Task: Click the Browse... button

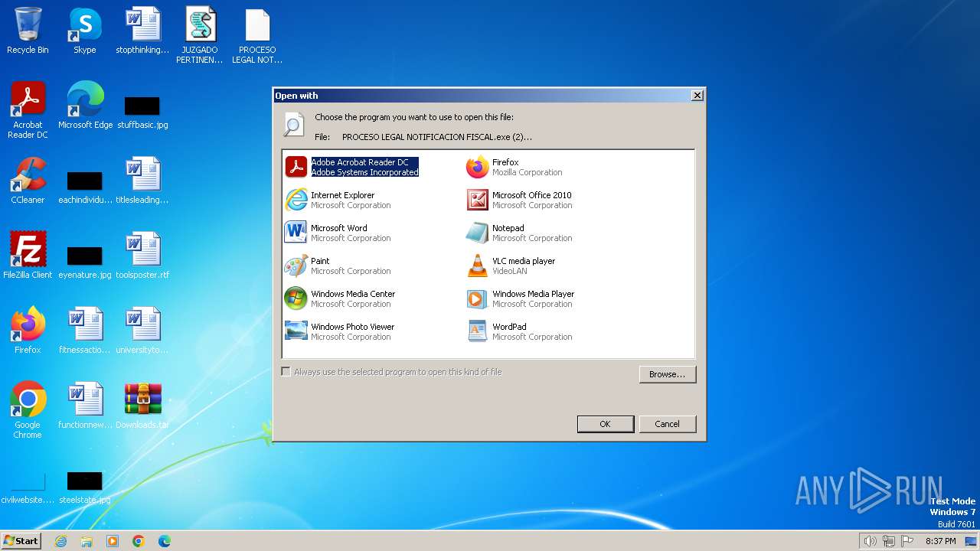Action: 667,374
